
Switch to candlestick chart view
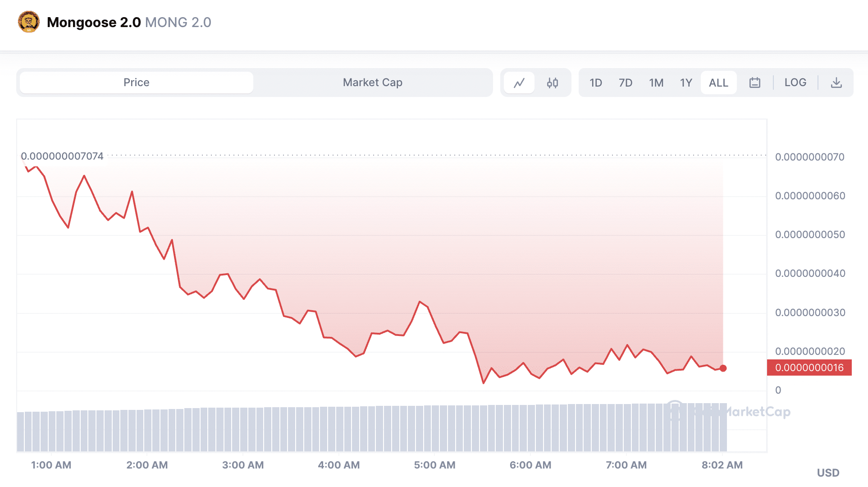click(x=553, y=83)
